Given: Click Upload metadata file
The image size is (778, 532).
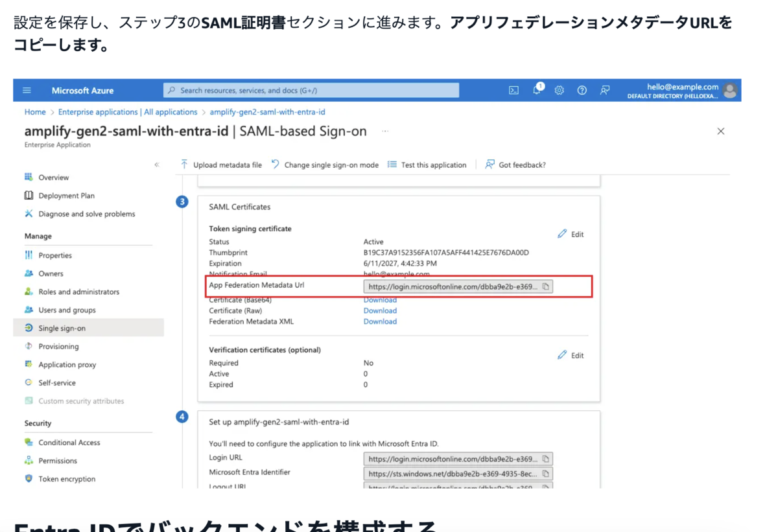Looking at the screenshot, I should pyautogui.click(x=221, y=165).
